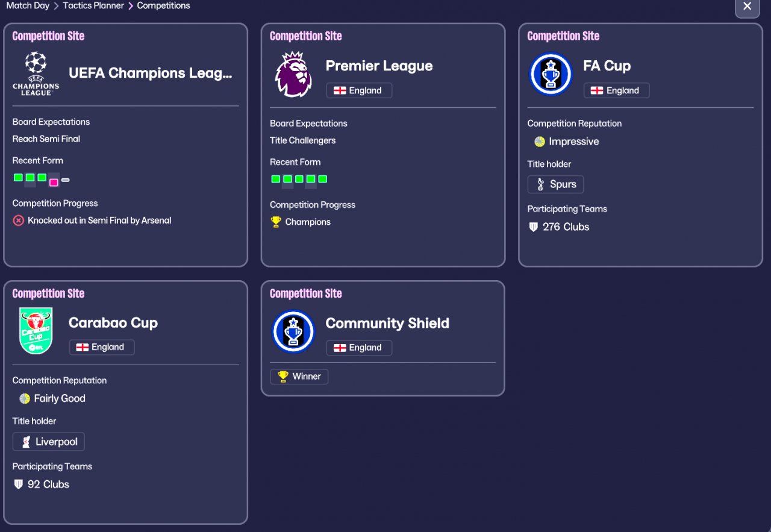Open Competition Site link on Champions League card
Image resolution: width=771 pixels, height=532 pixels.
click(48, 36)
